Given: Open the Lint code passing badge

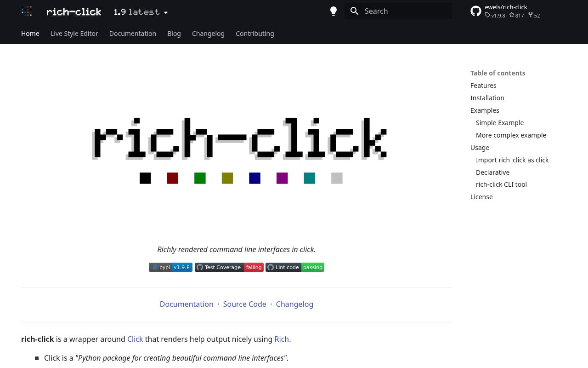Looking at the screenshot, I should (295, 267).
